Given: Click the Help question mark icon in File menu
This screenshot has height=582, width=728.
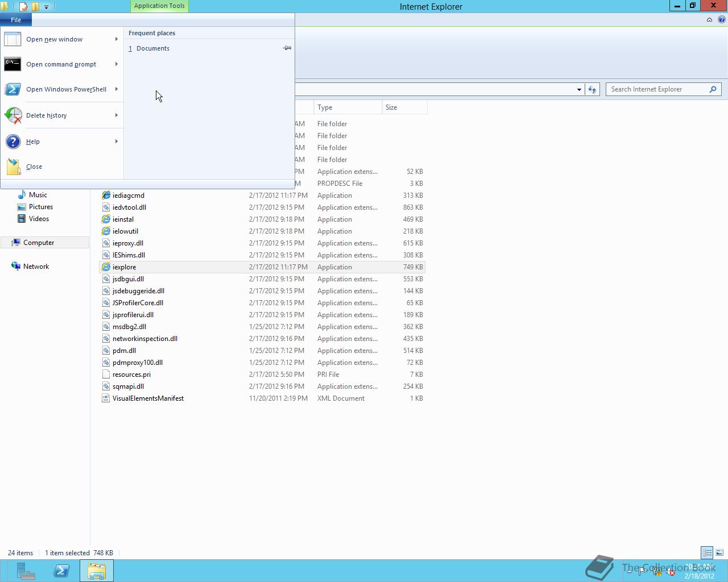Looking at the screenshot, I should 13,142.
